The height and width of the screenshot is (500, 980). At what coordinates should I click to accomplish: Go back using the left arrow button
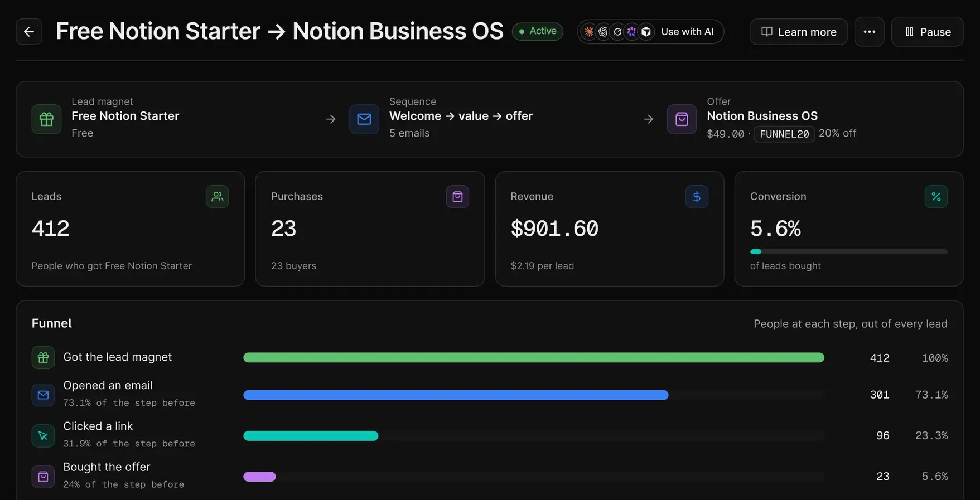(29, 32)
